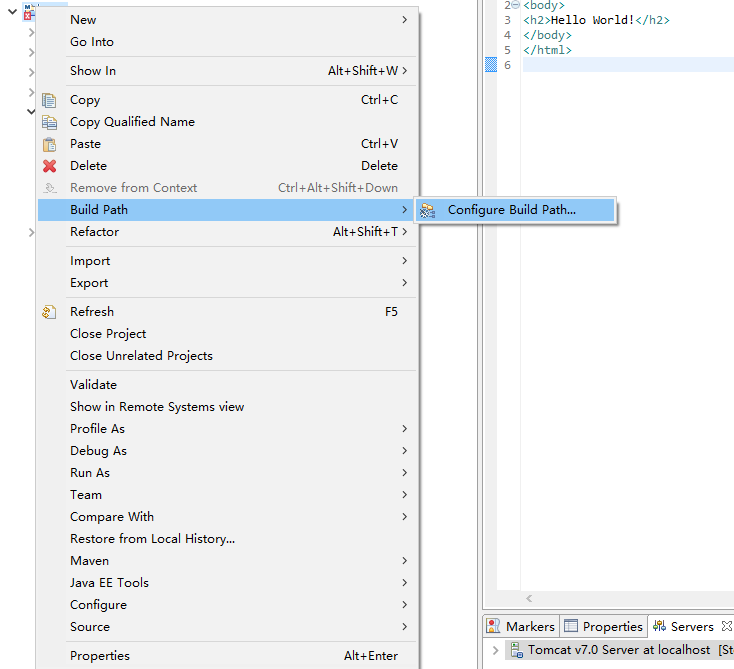Click line 6 in the editor
Screen dimensions: 734x669
(628, 65)
